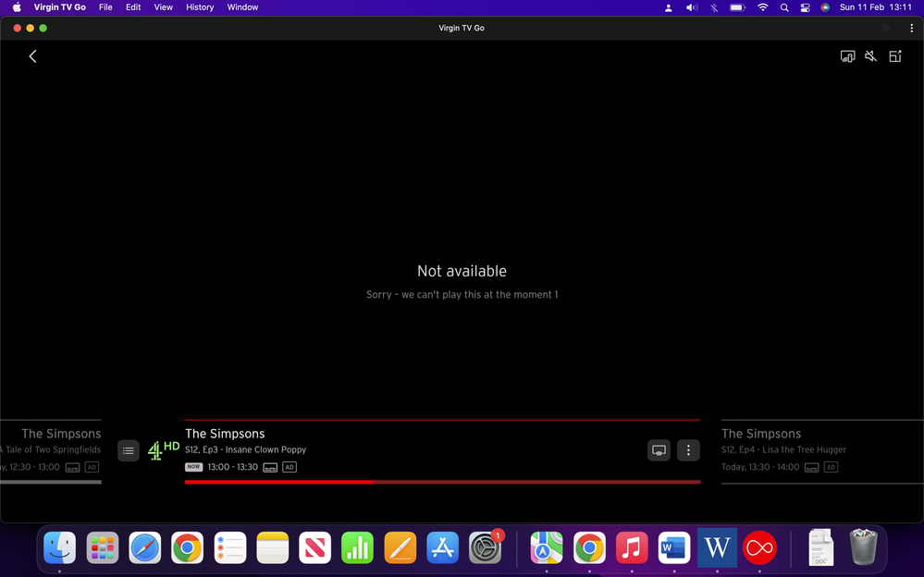Toggle the muted speaker icon
Screen dimensions: 924x577
870,56
